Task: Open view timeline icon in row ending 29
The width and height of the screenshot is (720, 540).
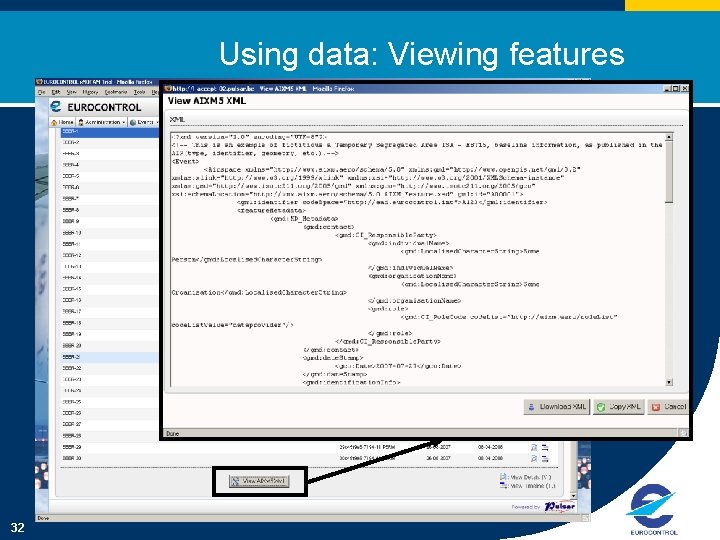Action: coord(545,447)
